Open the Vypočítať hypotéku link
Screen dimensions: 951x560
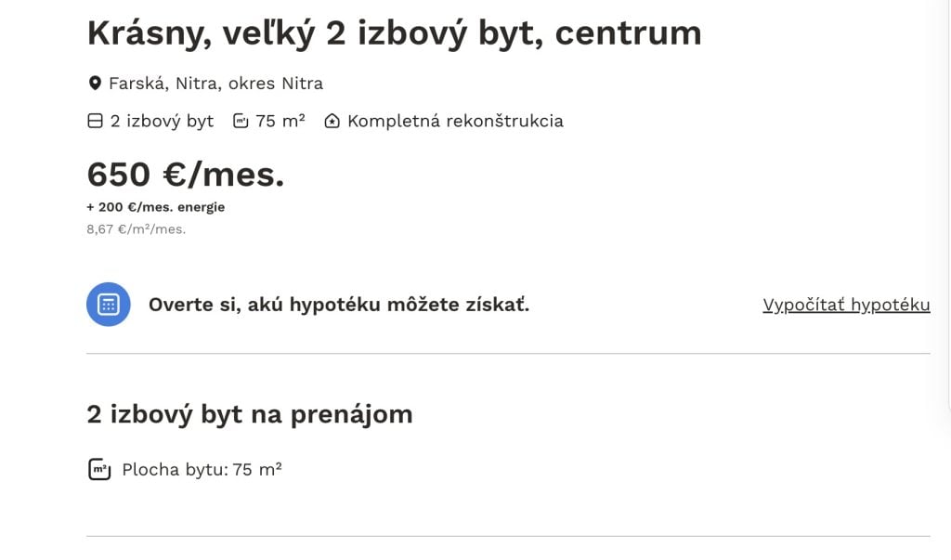pyautogui.click(x=846, y=305)
